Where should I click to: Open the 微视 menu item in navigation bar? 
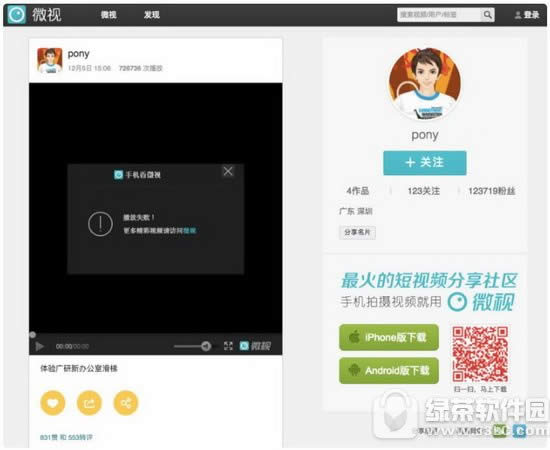pyautogui.click(x=109, y=15)
